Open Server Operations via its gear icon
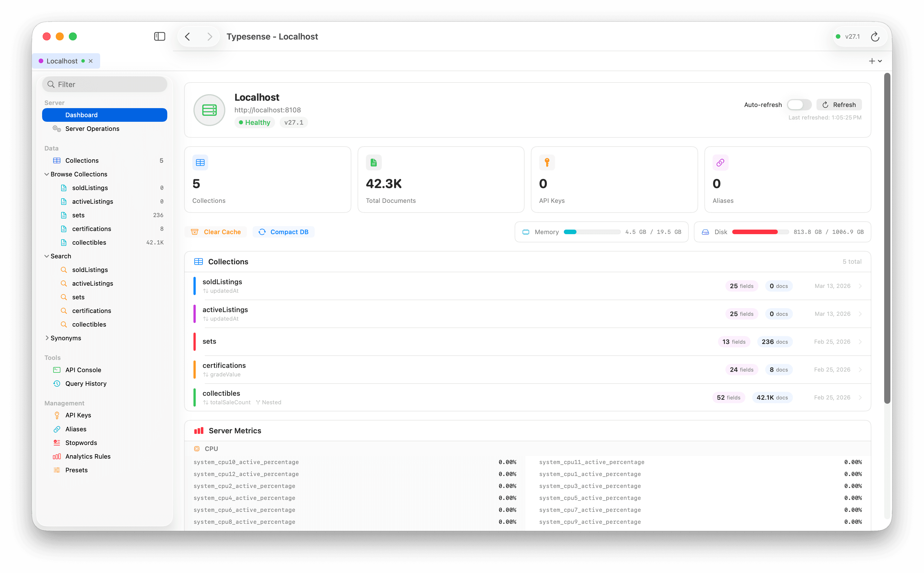924x573 pixels. click(56, 129)
